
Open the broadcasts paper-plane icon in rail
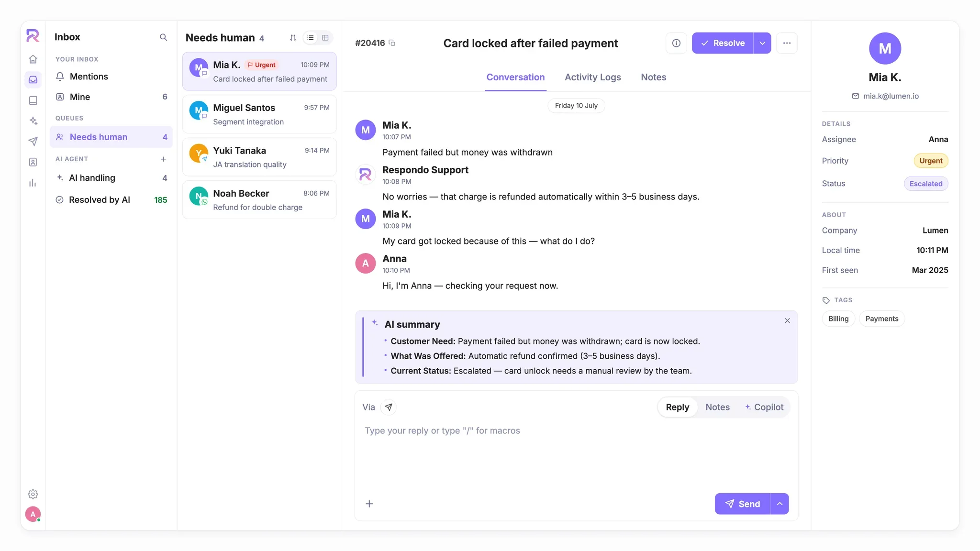[x=33, y=141]
